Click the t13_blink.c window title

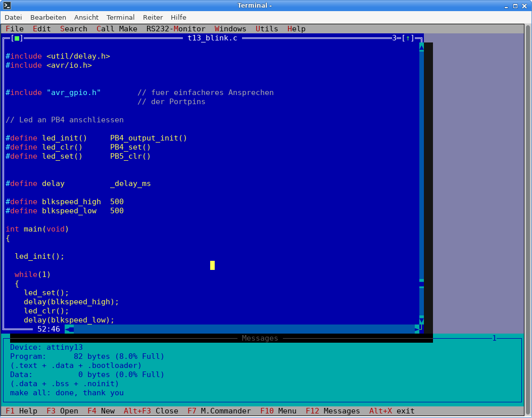pyautogui.click(x=212, y=38)
